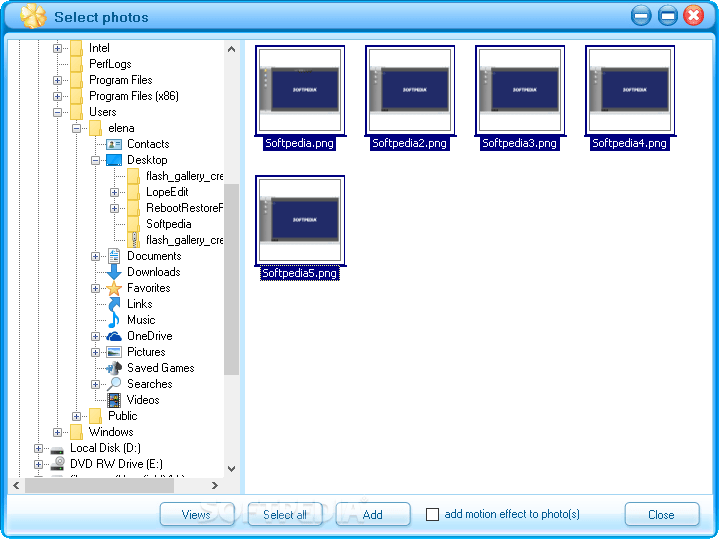This screenshot has width=719, height=539.
Task: Expand the DVD RW Drive (E:) node
Action: tap(39, 464)
